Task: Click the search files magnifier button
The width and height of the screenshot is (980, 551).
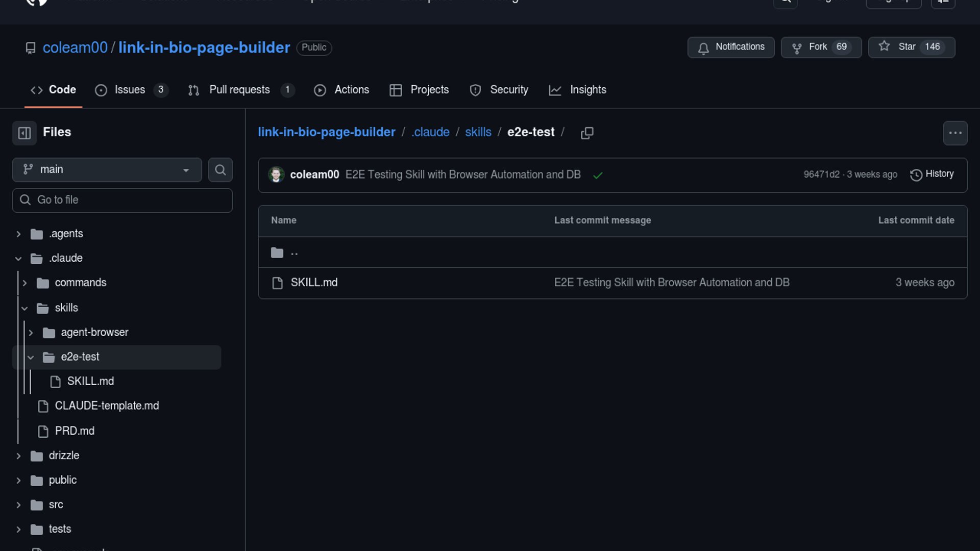Action: (x=220, y=170)
